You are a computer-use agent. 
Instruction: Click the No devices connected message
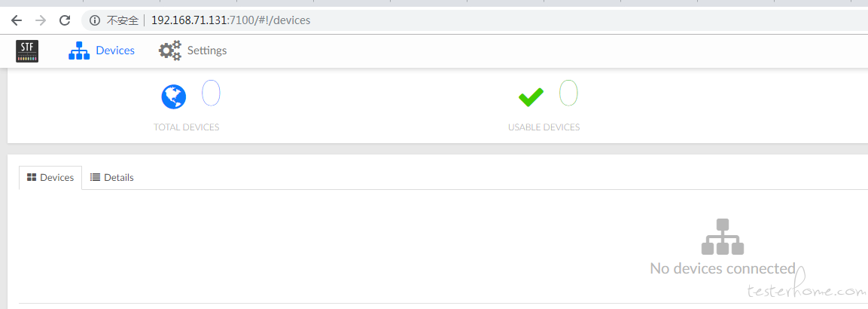click(x=723, y=268)
